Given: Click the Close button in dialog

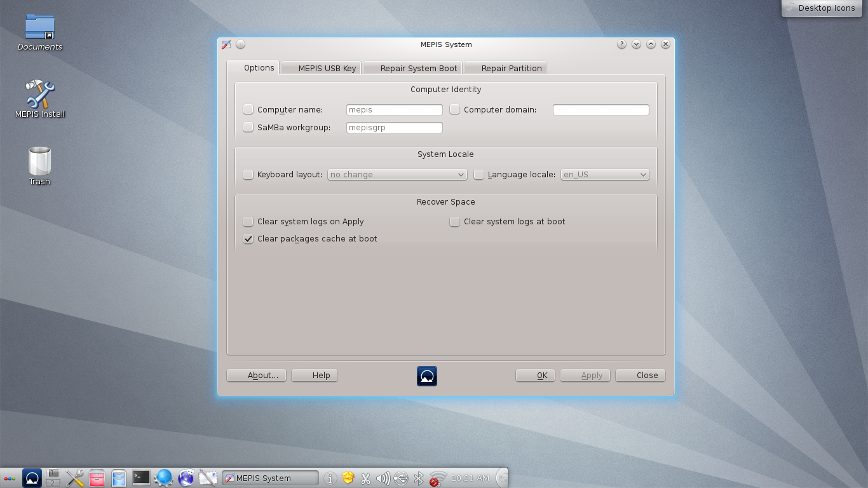Looking at the screenshot, I should coord(641,376).
